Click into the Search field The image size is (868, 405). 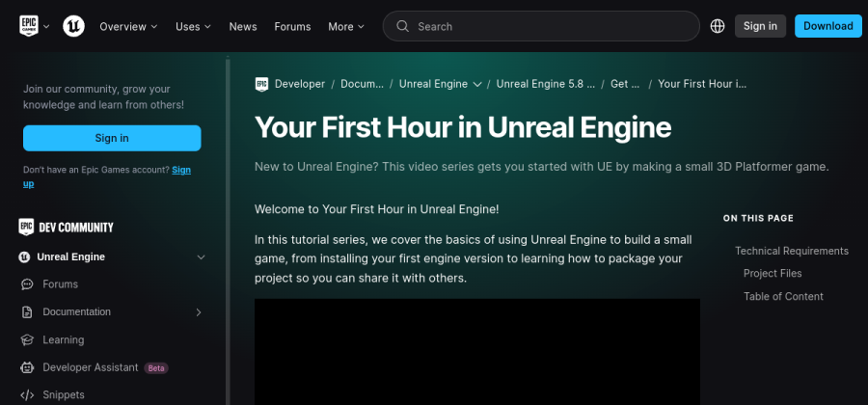541,26
